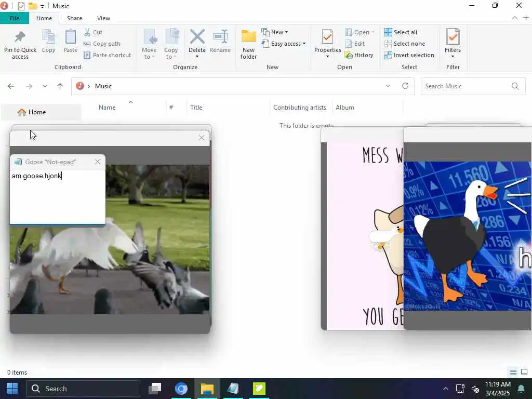Open the New item dropdown
532x399 pixels.
click(x=275, y=32)
